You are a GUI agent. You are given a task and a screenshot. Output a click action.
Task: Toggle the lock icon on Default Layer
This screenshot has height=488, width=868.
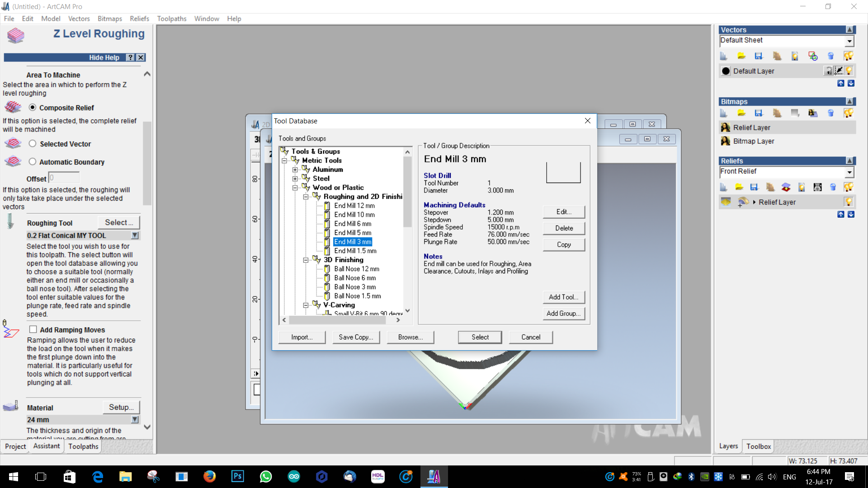tap(828, 71)
